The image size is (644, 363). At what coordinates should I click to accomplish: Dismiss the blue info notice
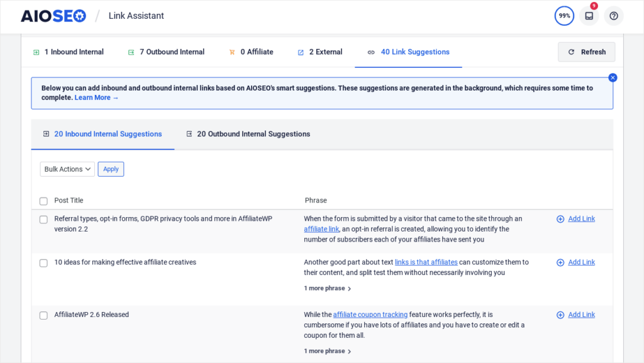613,77
